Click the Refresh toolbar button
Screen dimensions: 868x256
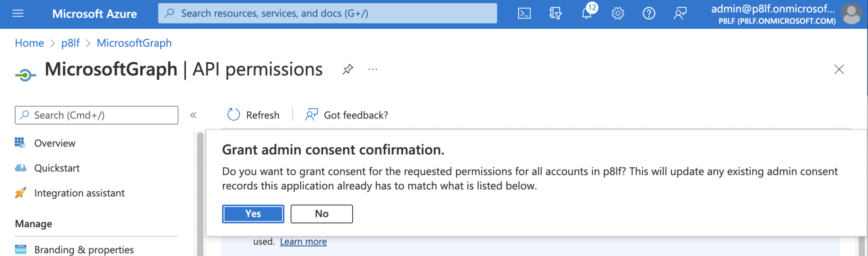click(x=253, y=115)
